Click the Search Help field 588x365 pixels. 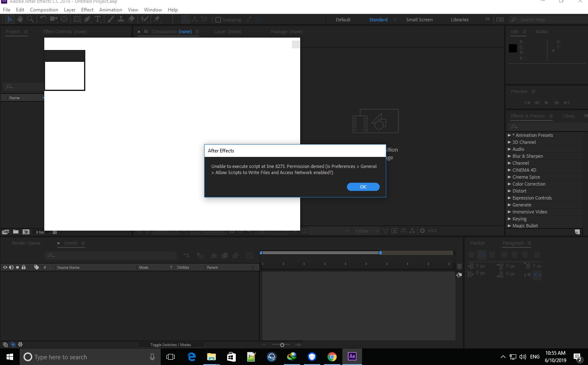click(x=547, y=20)
